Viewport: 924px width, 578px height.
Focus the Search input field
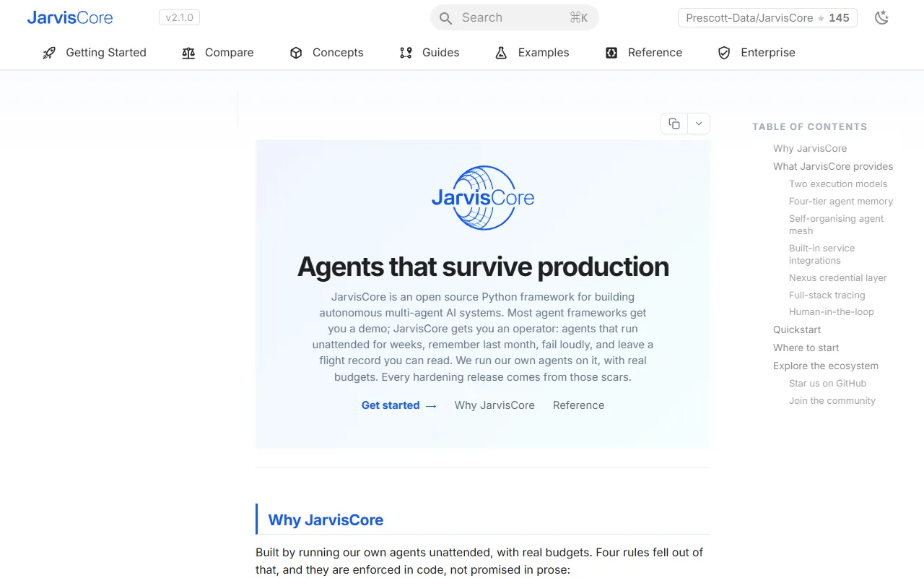click(514, 17)
